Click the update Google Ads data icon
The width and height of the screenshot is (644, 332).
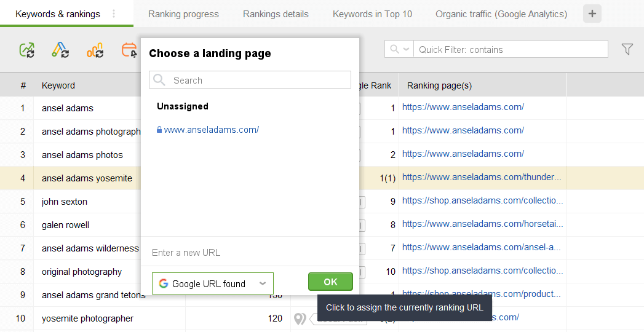pyautogui.click(x=60, y=50)
